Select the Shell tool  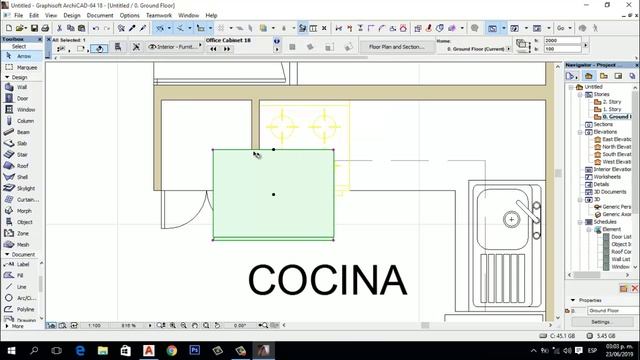click(x=21, y=177)
